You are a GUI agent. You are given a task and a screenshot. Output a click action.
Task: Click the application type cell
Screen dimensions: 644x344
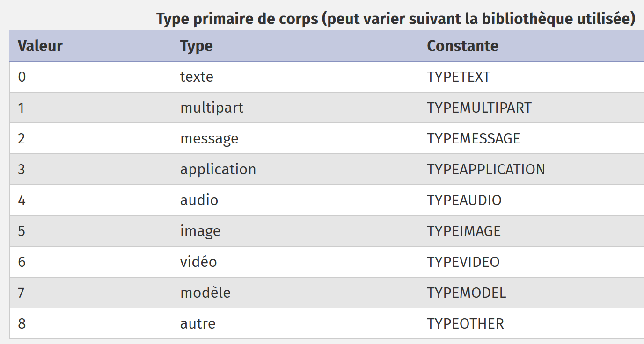point(218,169)
